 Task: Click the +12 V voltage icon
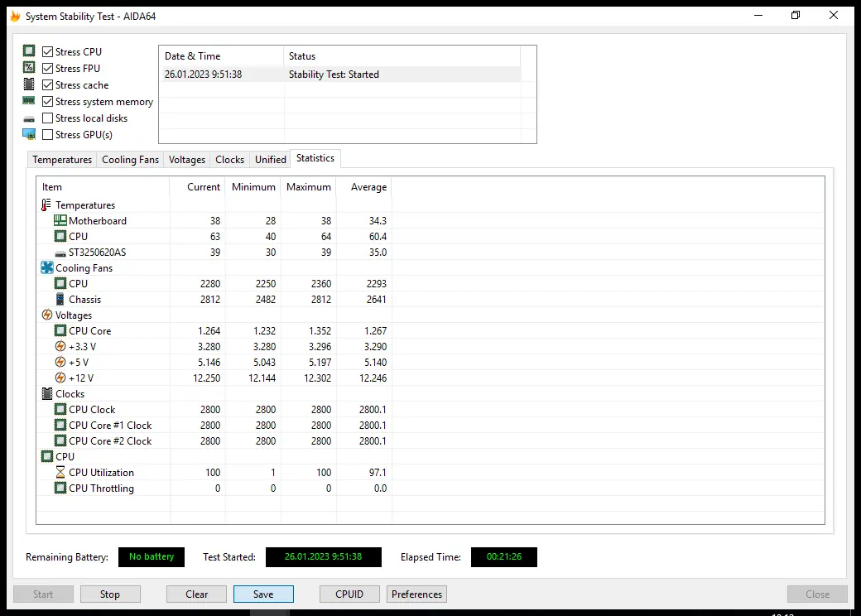pyautogui.click(x=60, y=378)
